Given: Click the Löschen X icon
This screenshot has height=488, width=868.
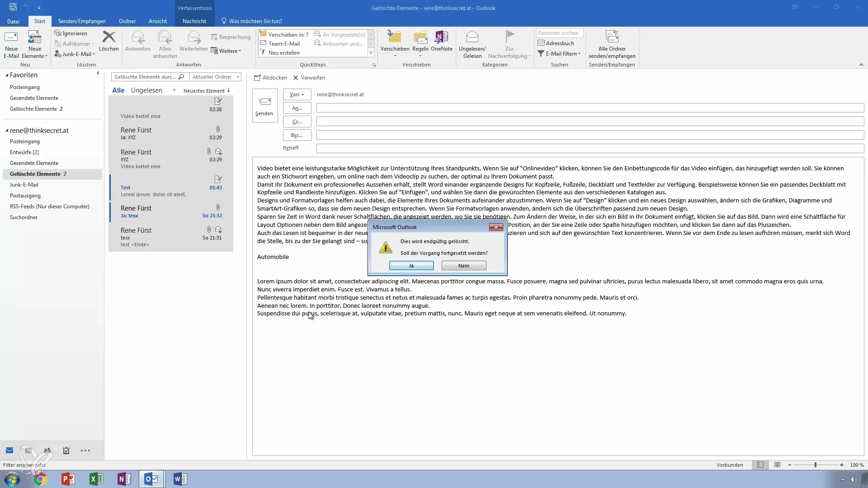Looking at the screenshot, I should [x=109, y=37].
